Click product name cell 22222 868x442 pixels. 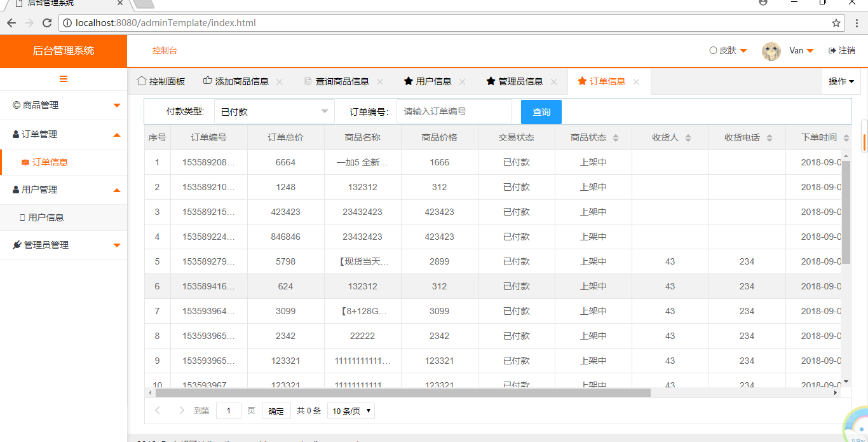363,336
